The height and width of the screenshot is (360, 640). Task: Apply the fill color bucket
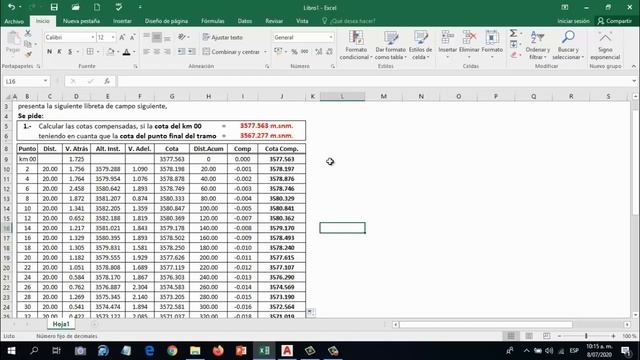110,52
